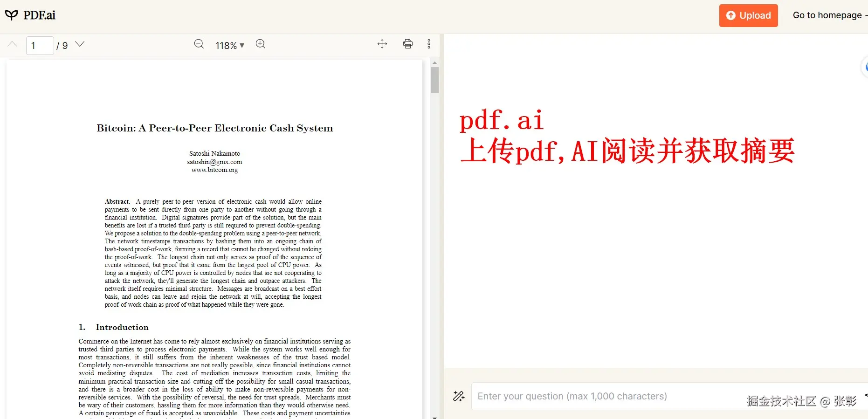Click the Bitcoin paper title text
Image resolution: width=868 pixels, height=419 pixels.
[214, 128]
